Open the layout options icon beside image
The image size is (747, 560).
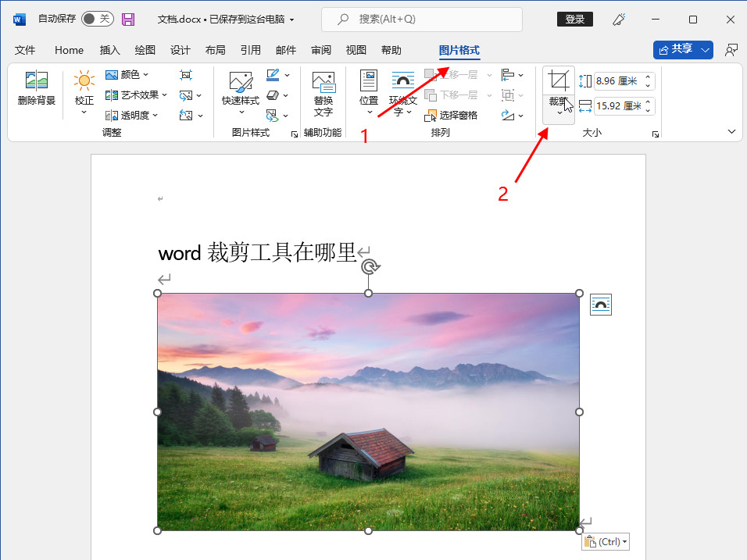pos(600,305)
